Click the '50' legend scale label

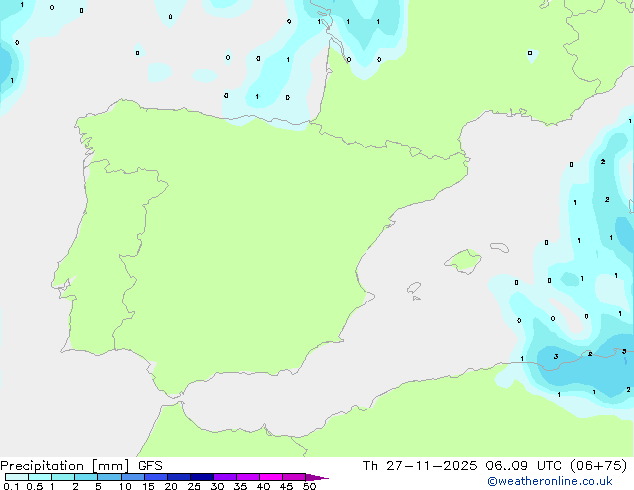click(x=310, y=486)
